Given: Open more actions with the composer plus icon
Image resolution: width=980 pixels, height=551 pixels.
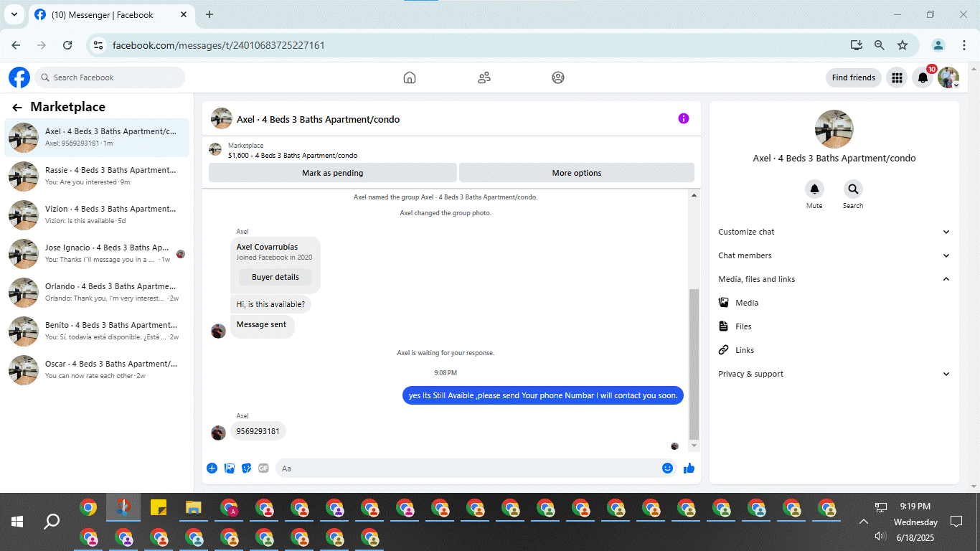Looking at the screenshot, I should coord(212,468).
